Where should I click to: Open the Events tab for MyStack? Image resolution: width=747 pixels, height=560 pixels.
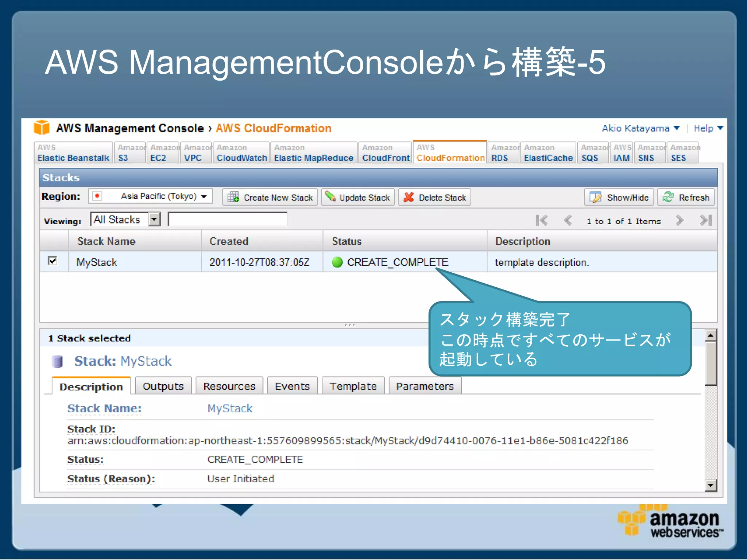[292, 386]
